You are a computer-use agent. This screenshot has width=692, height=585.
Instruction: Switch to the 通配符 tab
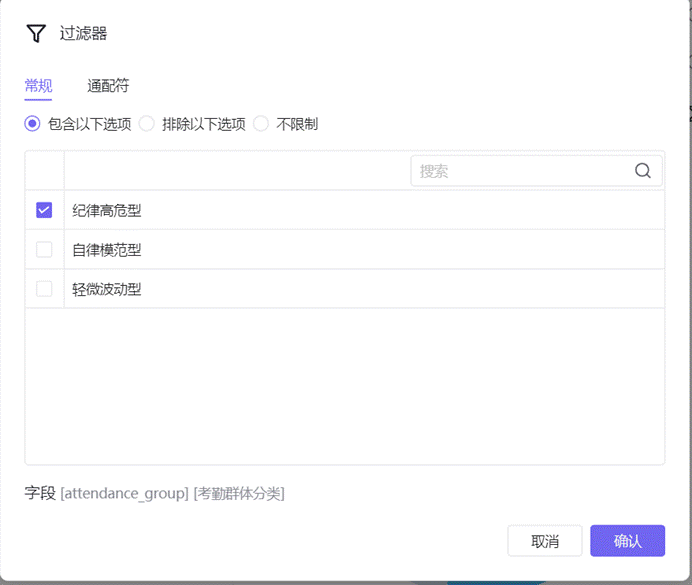click(108, 86)
